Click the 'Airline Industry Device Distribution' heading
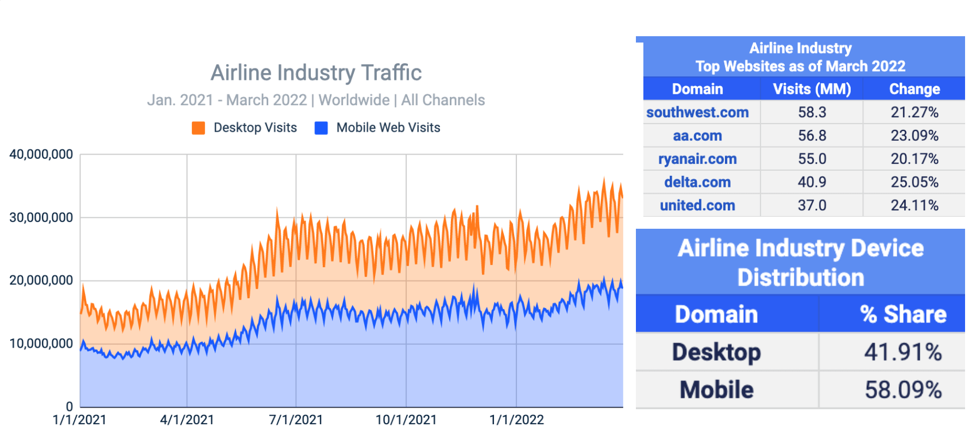This screenshot has height=446, width=980. click(801, 263)
